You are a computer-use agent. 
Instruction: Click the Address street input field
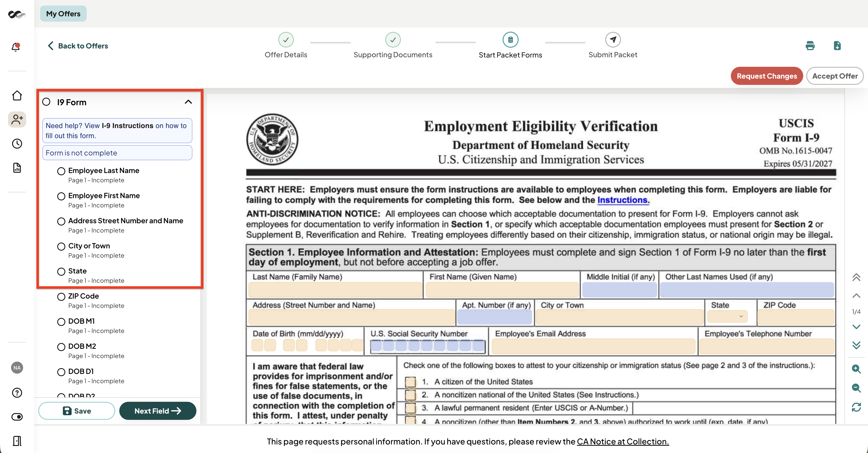click(352, 317)
